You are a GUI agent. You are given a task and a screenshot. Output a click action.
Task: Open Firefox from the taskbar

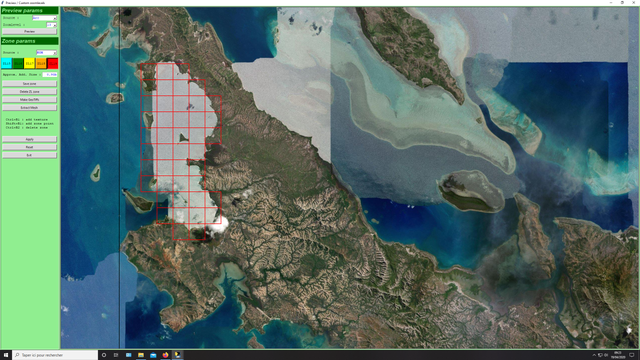[x=165, y=355]
